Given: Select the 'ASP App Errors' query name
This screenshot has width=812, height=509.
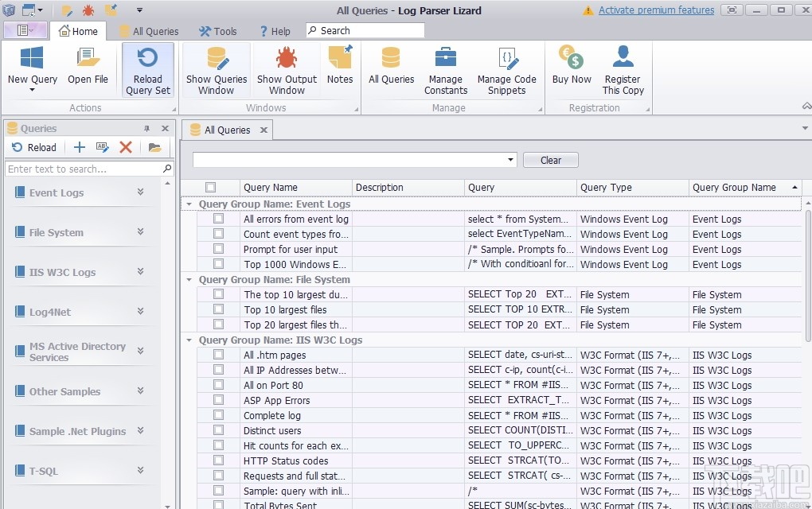Looking at the screenshot, I should (x=276, y=400).
